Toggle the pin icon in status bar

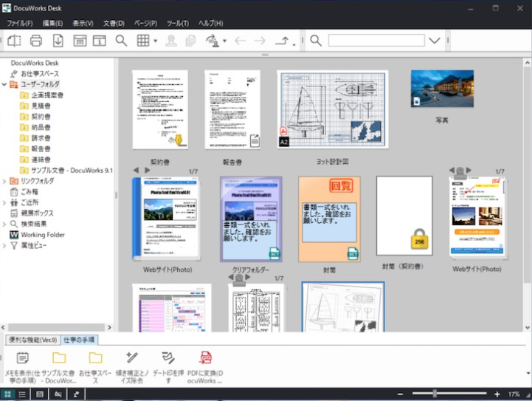[76, 394]
